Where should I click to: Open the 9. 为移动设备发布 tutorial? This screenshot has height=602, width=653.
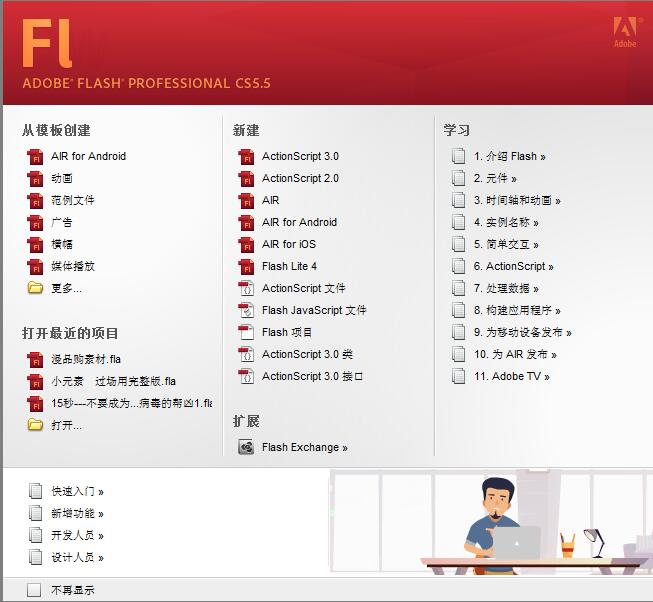(x=523, y=333)
